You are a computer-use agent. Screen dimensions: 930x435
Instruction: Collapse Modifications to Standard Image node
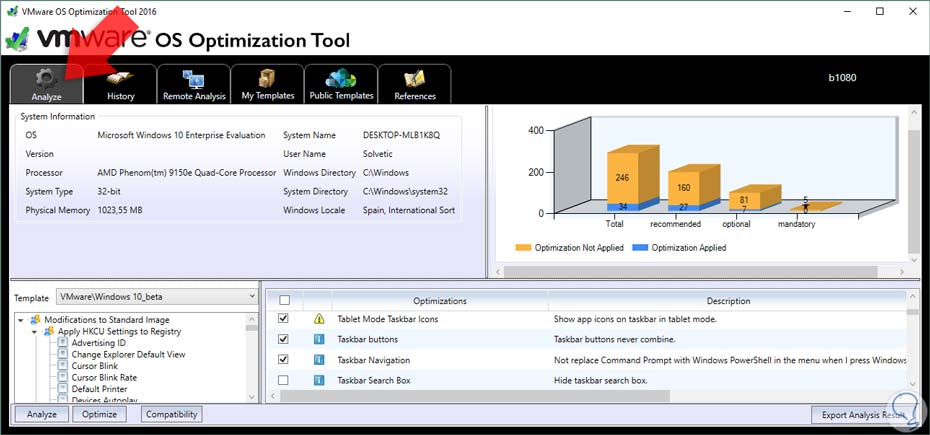pyautogui.click(x=21, y=320)
